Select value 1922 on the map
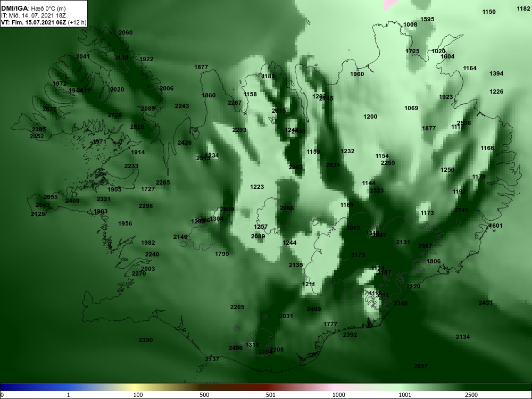The height and width of the screenshot is (399, 532). pyautogui.click(x=147, y=59)
